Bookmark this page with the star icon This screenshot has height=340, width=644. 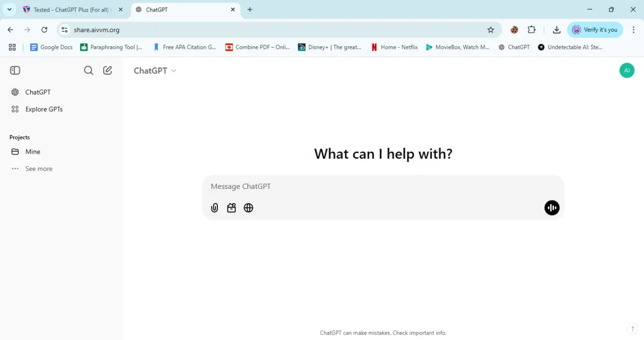(x=491, y=30)
